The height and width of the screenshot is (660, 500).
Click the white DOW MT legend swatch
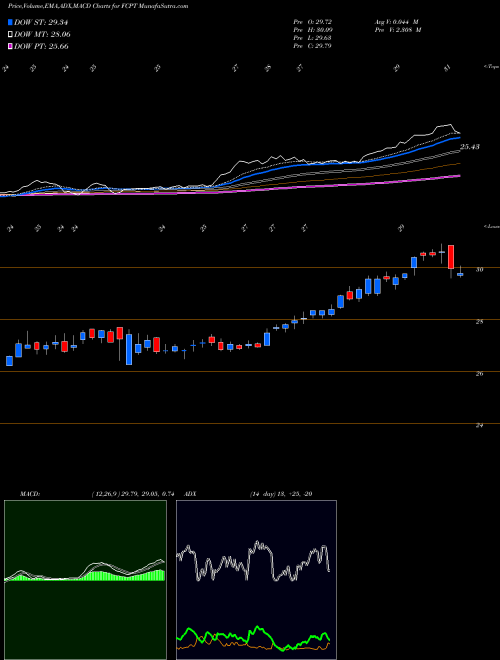click(x=10, y=35)
